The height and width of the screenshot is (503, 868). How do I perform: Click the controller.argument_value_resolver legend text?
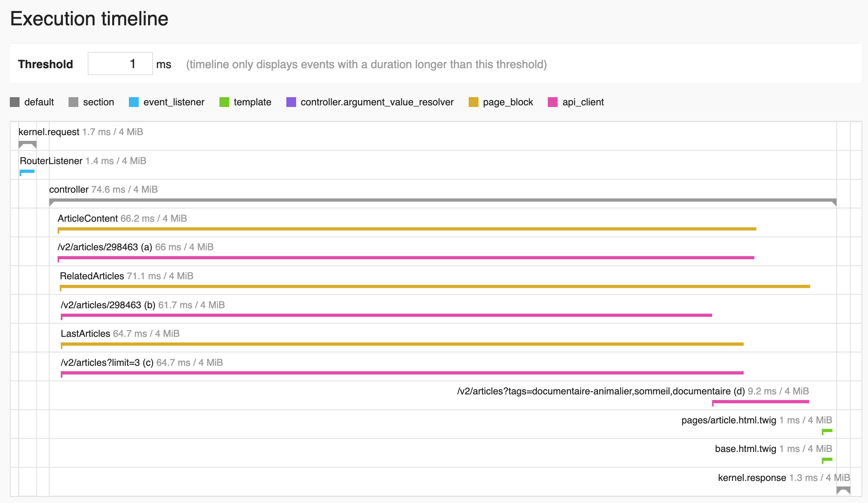pyautogui.click(x=377, y=102)
